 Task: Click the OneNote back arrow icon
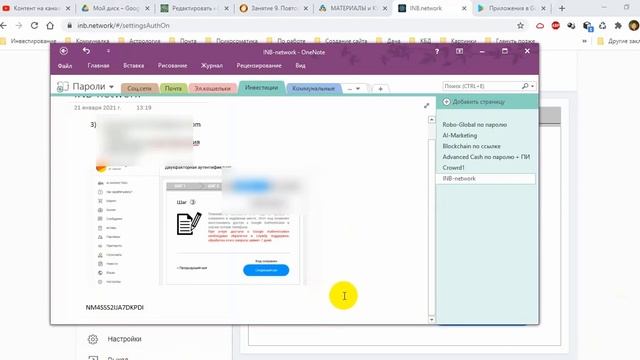click(63, 51)
